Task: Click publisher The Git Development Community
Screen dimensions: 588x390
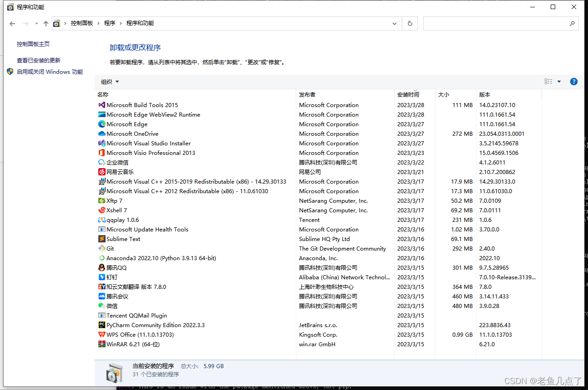Action: coord(342,248)
